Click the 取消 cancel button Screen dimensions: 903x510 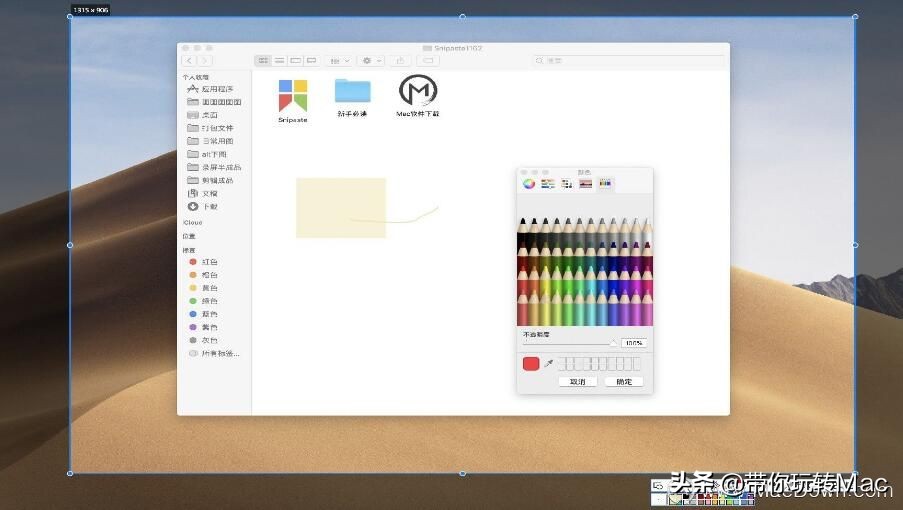coord(578,382)
